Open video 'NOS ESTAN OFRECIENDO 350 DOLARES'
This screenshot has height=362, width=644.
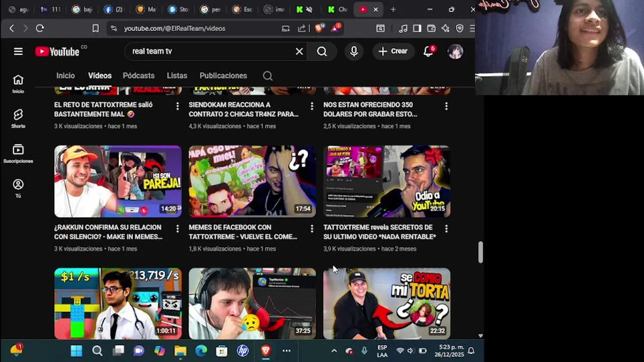coord(370,110)
